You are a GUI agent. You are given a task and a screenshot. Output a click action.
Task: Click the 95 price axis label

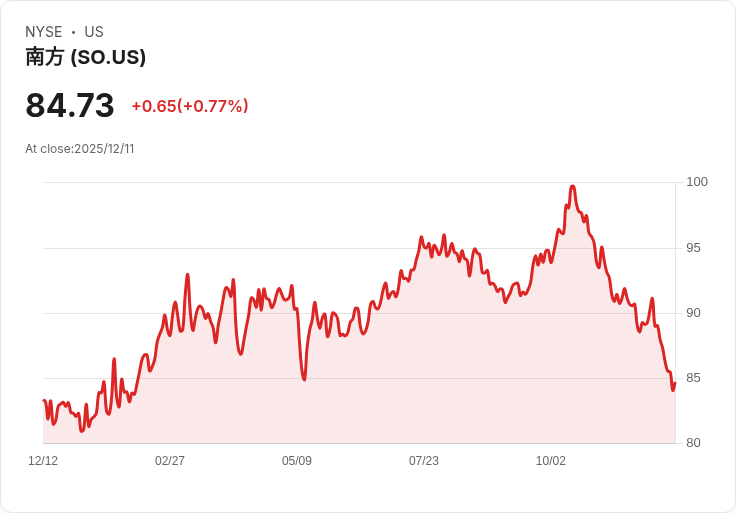[x=693, y=248]
